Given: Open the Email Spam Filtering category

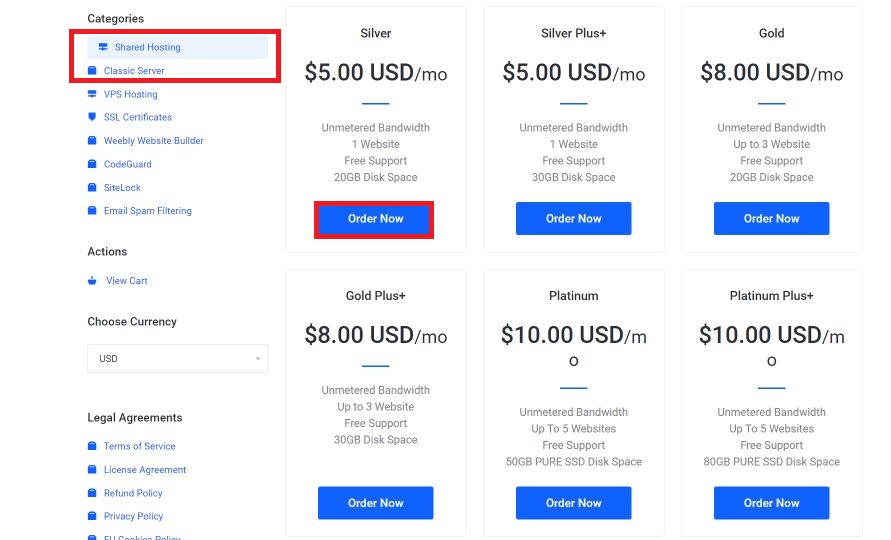Looking at the screenshot, I should click(148, 210).
